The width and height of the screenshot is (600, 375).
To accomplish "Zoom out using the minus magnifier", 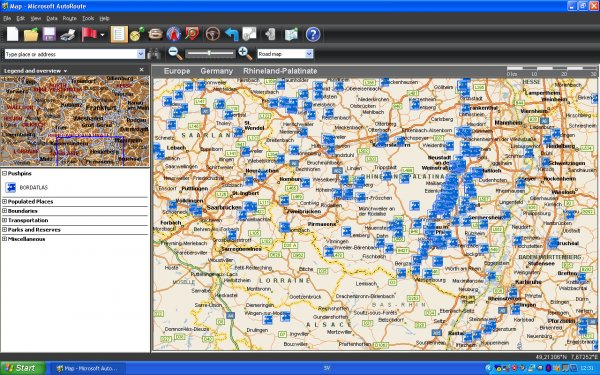I will click(175, 54).
